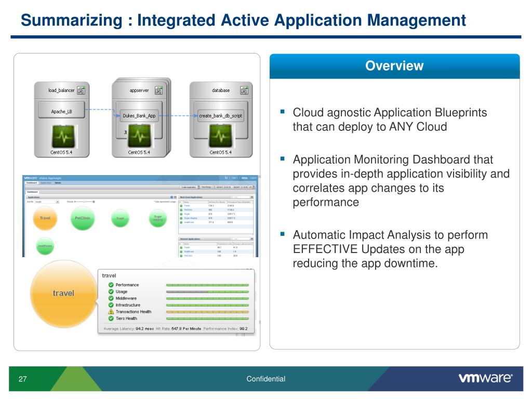The width and height of the screenshot is (532, 399).
Task: Click the appserver node title
Action: click(139, 90)
